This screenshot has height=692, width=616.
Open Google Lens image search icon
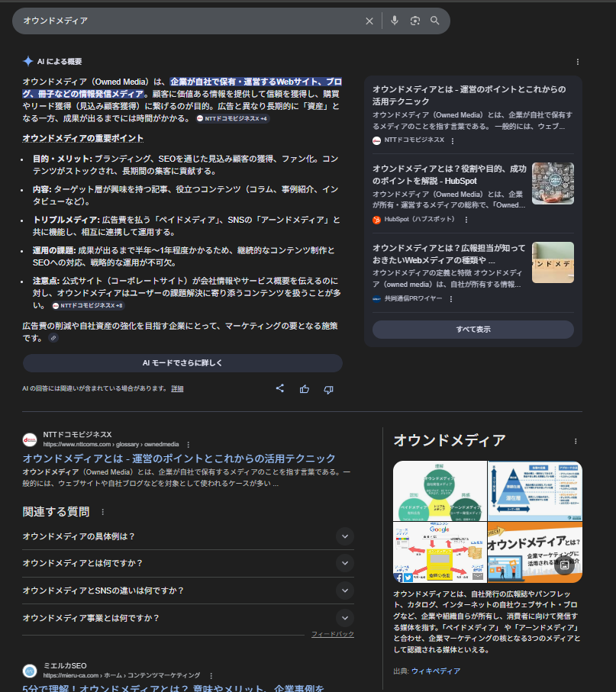coord(415,21)
